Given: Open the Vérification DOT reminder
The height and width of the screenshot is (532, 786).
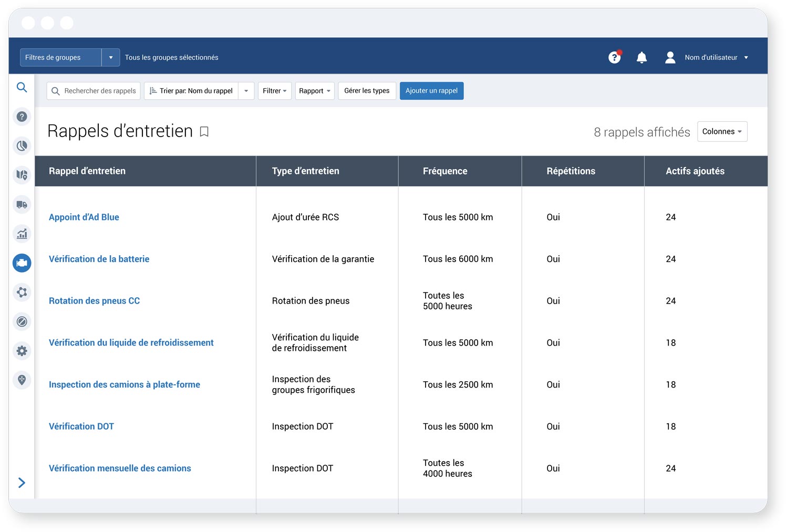Looking at the screenshot, I should pyautogui.click(x=81, y=426).
